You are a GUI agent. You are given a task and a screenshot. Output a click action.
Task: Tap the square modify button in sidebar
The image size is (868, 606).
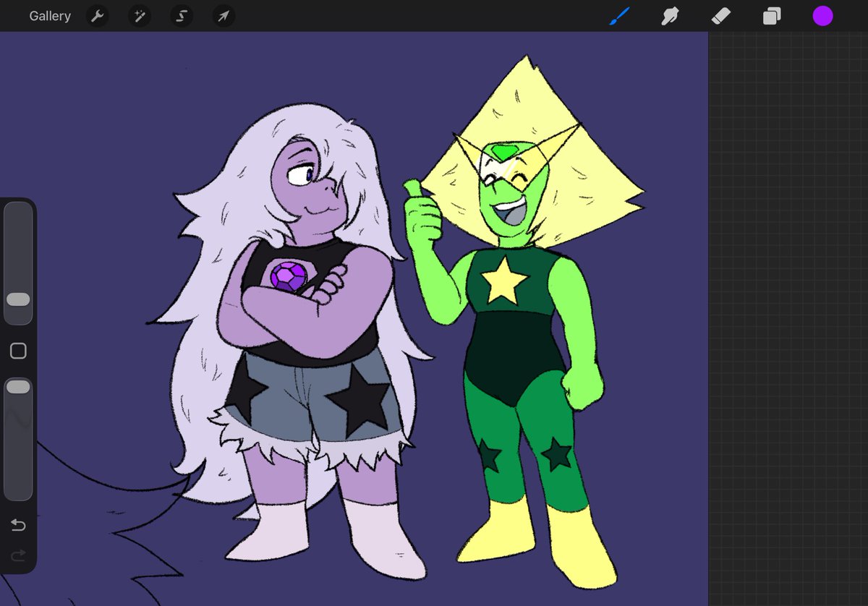click(18, 351)
